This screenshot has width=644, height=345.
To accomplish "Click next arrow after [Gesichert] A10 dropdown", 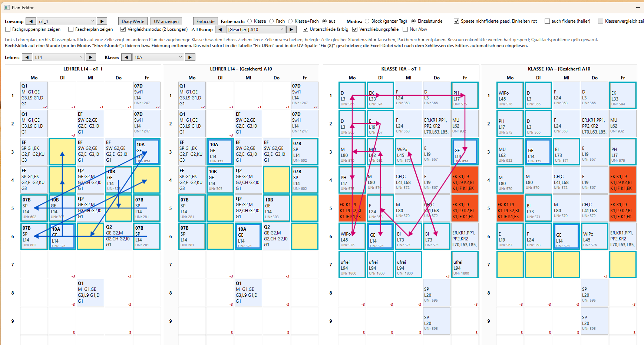I will click(x=291, y=29).
